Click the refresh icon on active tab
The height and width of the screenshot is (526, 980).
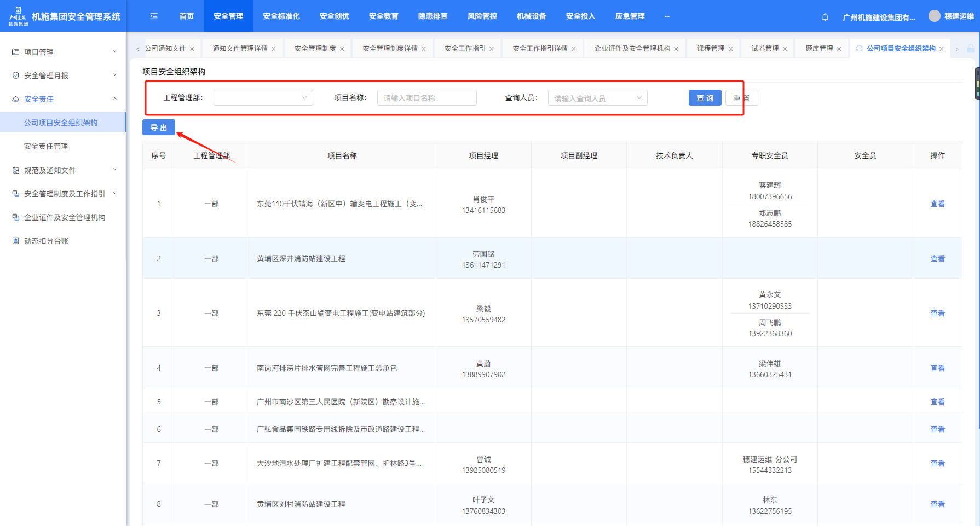pyautogui.click(x=859, y=49)
